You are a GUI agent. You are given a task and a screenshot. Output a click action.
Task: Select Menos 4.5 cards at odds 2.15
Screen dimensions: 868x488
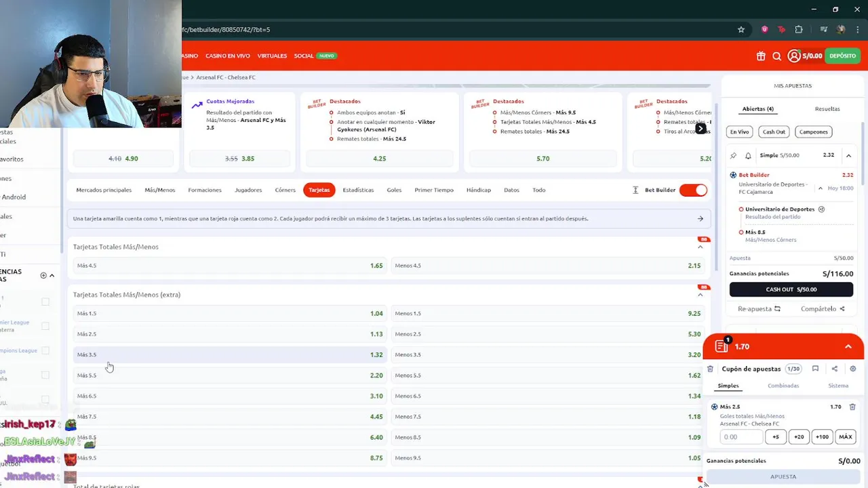click(547, 266)
